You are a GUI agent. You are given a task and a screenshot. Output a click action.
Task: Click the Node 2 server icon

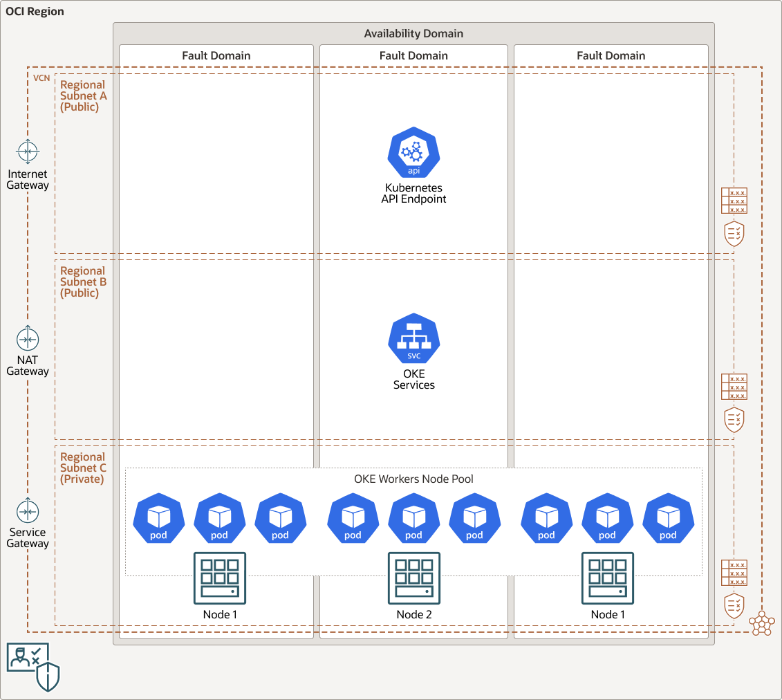point(413,577)
